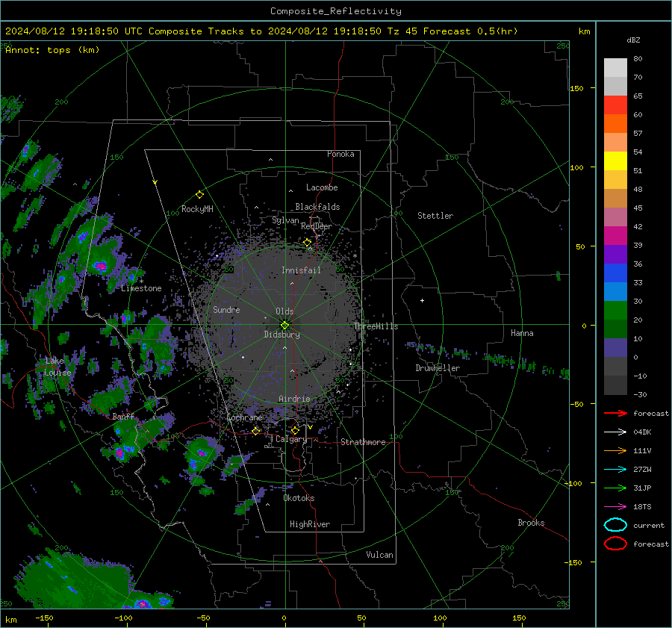Click the Brooks city label
This screenshot has height=628, width=672.
[x=531, y=523]
